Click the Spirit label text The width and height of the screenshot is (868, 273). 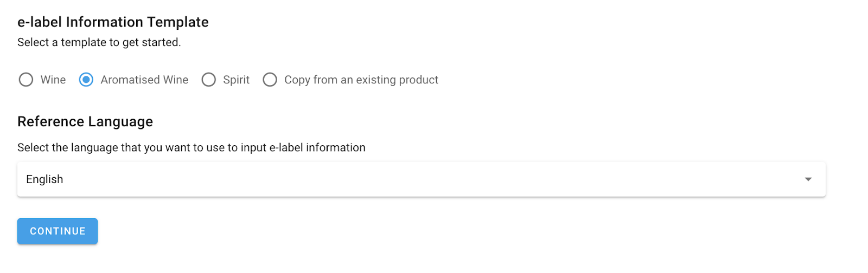pos(236,80)
